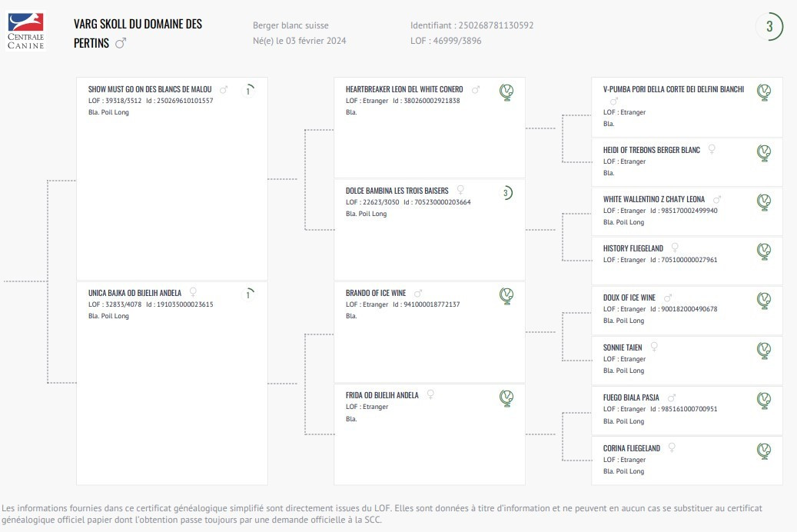Click globe icon beside V-Pumba Pori

pos(764,92)
